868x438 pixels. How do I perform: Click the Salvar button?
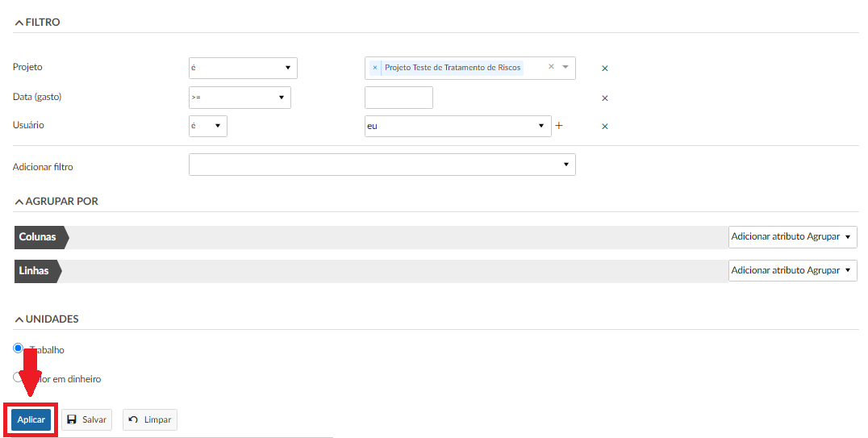(86, 420)
